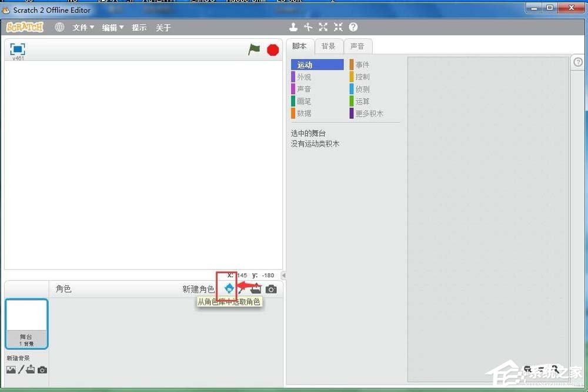
Task: Run the project with the green flag
Action: pos(253,50)
